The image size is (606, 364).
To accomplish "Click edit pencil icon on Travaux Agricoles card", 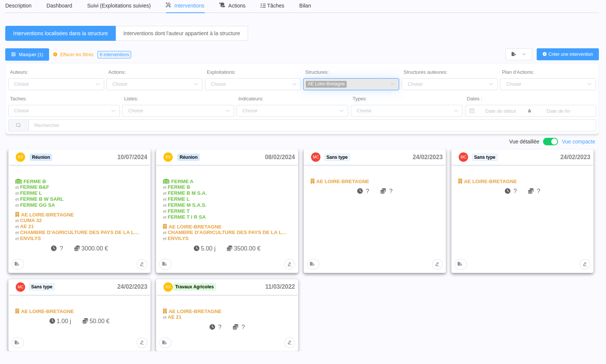I will [289, 342].
